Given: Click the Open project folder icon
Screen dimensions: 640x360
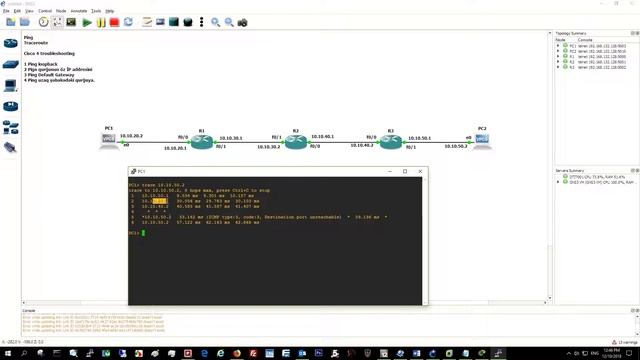Looking at the screenshot, I should coord(25,22).
